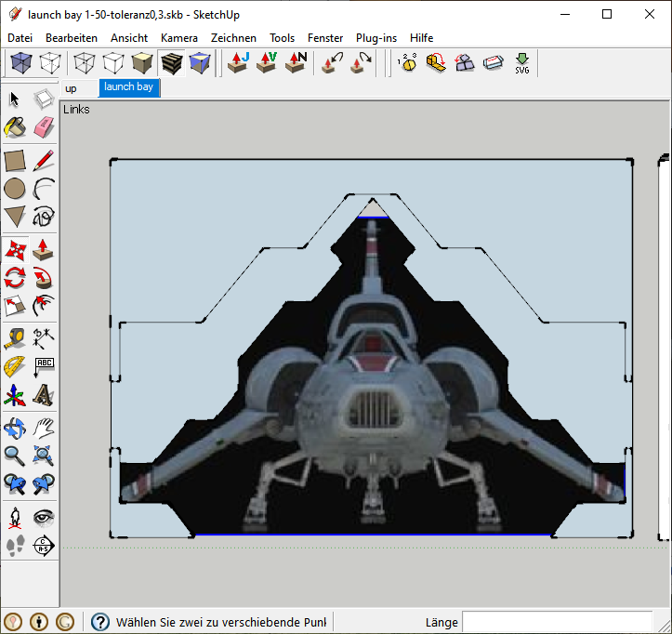
Task: Click the Länge measurement input field
Action: tap(557, 622)
